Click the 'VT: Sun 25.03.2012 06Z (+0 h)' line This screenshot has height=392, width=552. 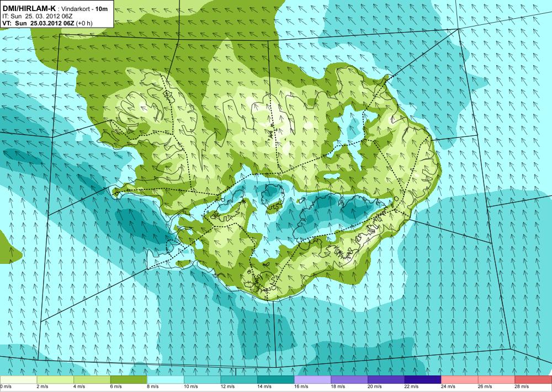pos(47,23)
